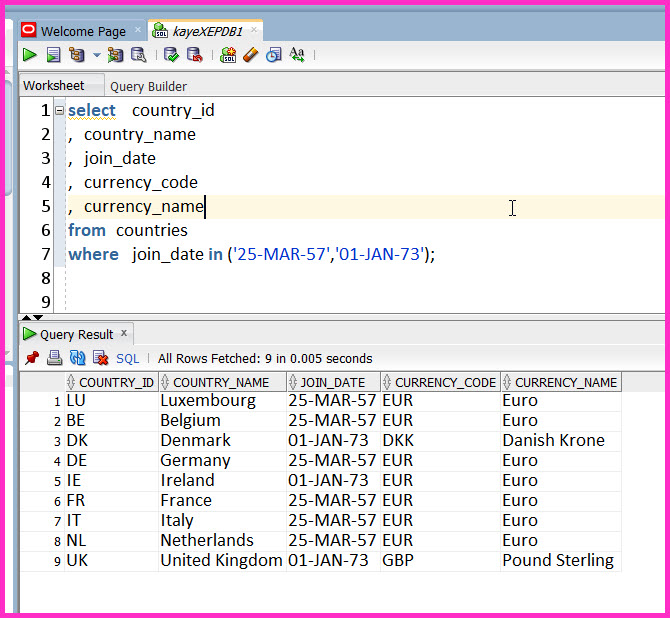Click the Rollback icon
Screen dimensions: 670x618
point(195,55)
